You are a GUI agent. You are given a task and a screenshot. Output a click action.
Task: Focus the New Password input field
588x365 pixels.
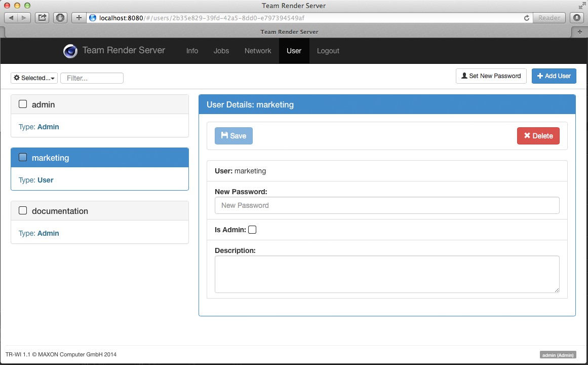[387, 205]
